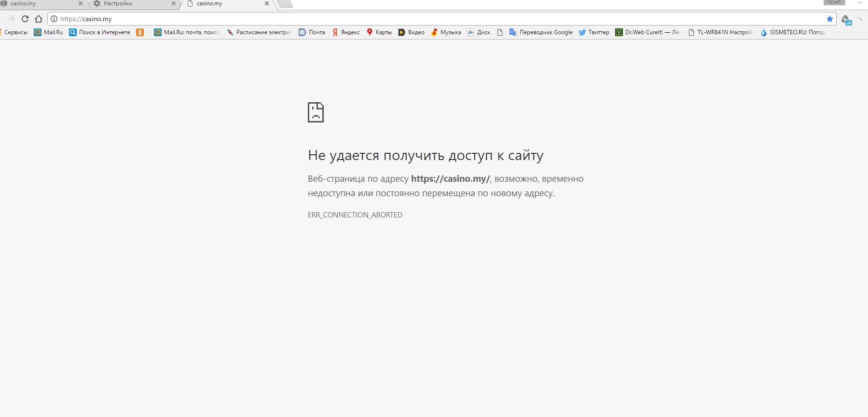
Task: Close the first casino.my tab
Action: 81,3
